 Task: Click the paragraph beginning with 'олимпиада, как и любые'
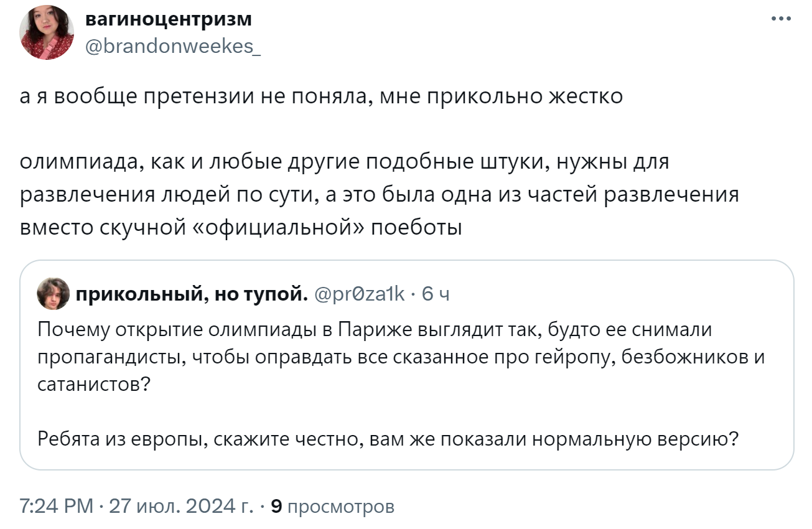click(380, 195)
